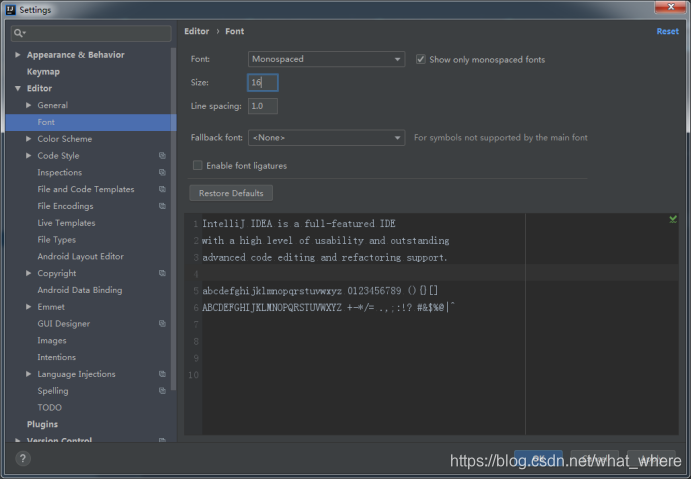The image size is (692, 480).
Task: Expand the Copyright node
Action: point(28,273)
